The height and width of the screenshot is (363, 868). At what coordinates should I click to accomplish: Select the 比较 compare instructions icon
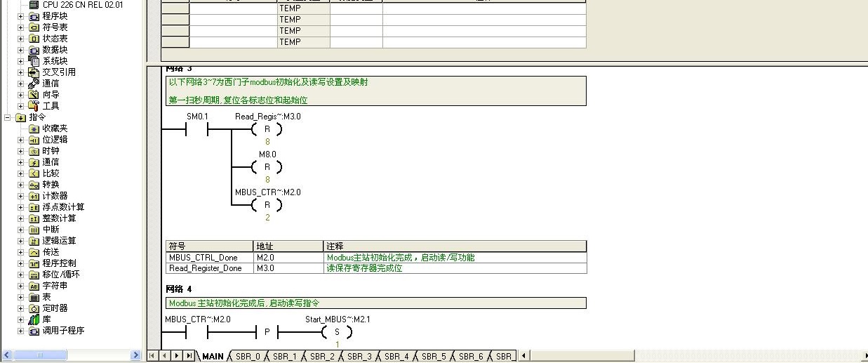click(34, 173)
